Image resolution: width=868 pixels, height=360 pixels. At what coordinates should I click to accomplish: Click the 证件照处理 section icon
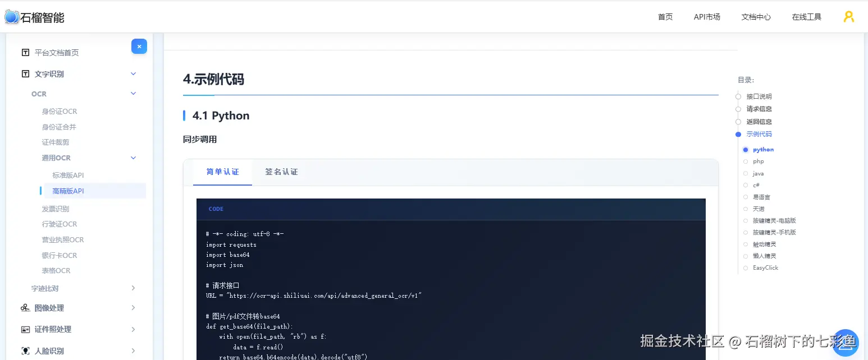[25, 329]
